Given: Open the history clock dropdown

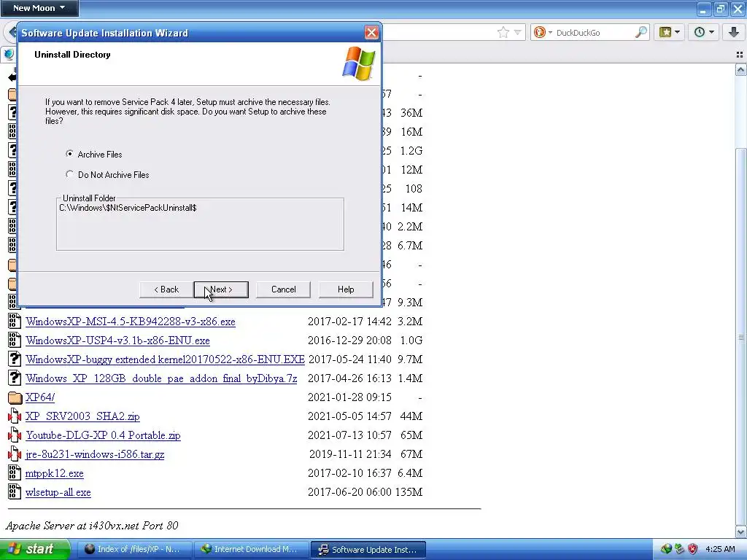Looking at the screenshot, I should (704, 32).
